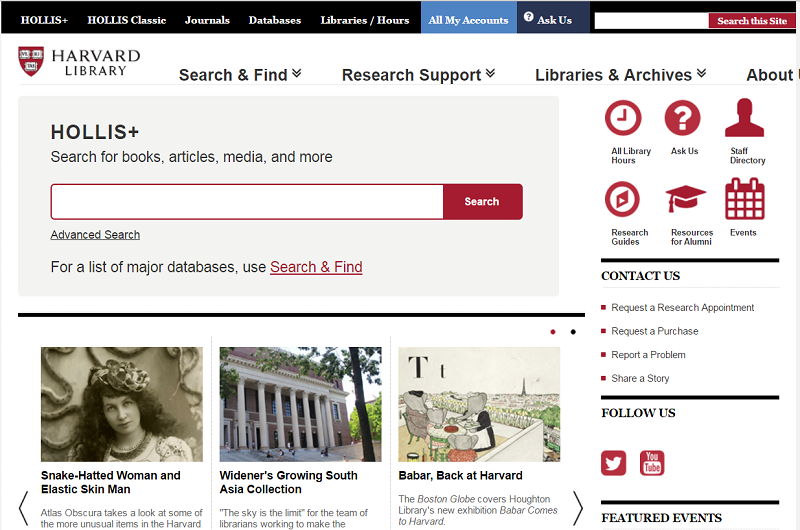Click the previous carousel arrow
This screenshot has height=530, width=800.
point(23,508)
